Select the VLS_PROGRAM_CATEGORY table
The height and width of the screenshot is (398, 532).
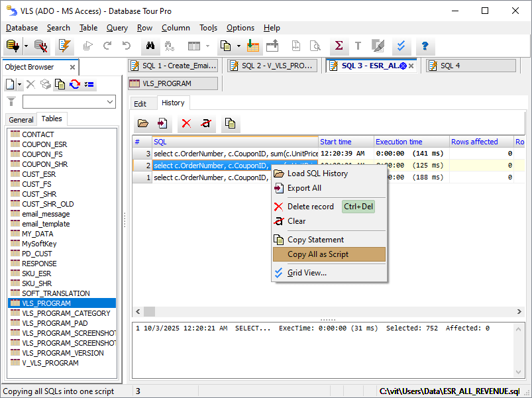(x=66, y=313)
